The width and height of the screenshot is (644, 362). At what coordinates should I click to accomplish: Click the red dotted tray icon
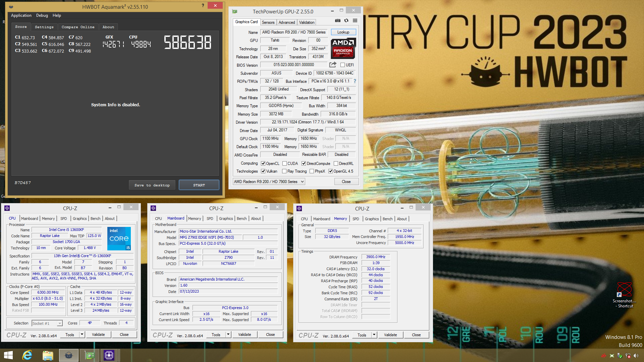[604, 356]
